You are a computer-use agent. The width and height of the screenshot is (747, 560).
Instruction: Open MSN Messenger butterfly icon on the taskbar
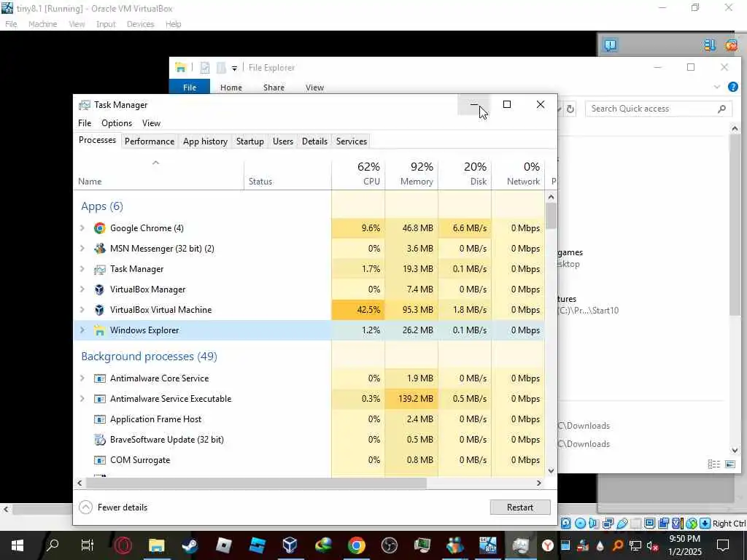(x=455, y=545)
